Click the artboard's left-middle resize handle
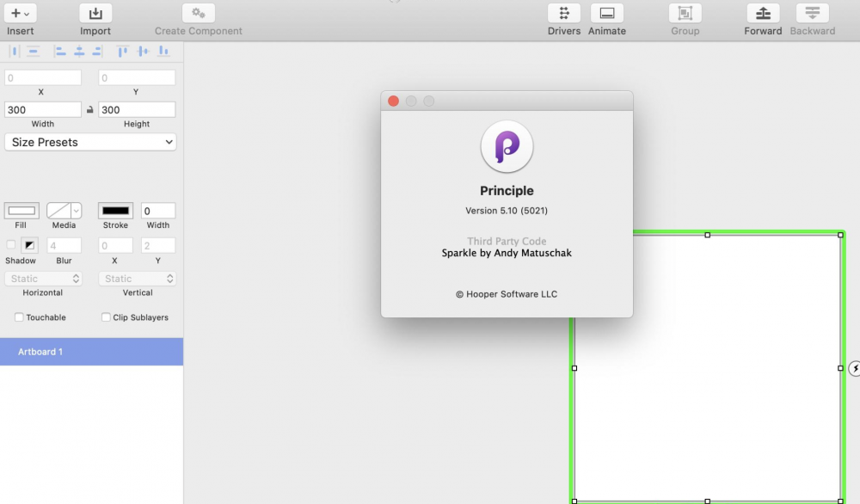The width and height of the screenshot is (860, 504). [x=574, y=368]
